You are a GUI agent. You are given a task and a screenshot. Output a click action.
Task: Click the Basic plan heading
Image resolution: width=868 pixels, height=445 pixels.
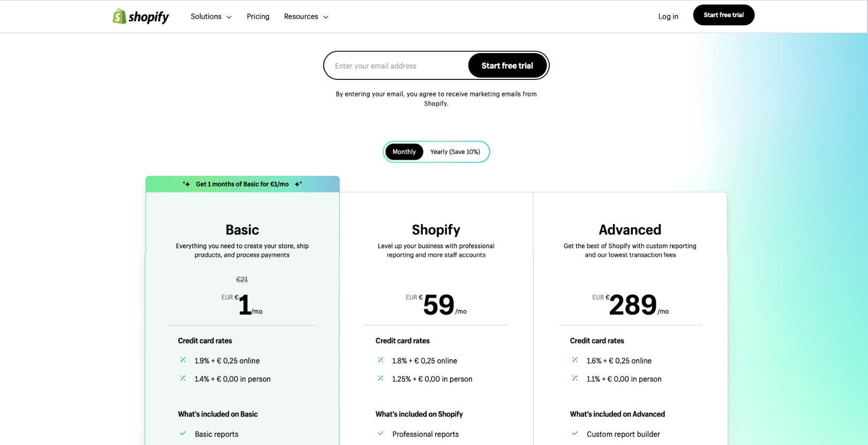[242, 230]
